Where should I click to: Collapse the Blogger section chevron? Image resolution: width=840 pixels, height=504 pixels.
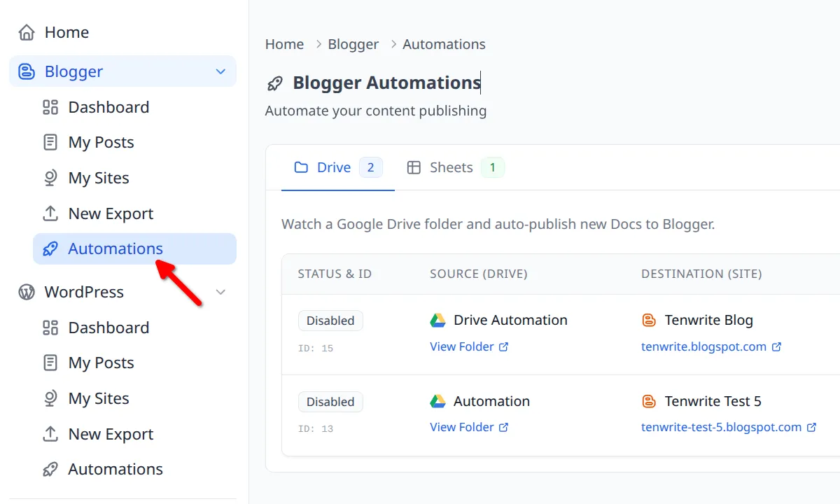pos(220,71)
